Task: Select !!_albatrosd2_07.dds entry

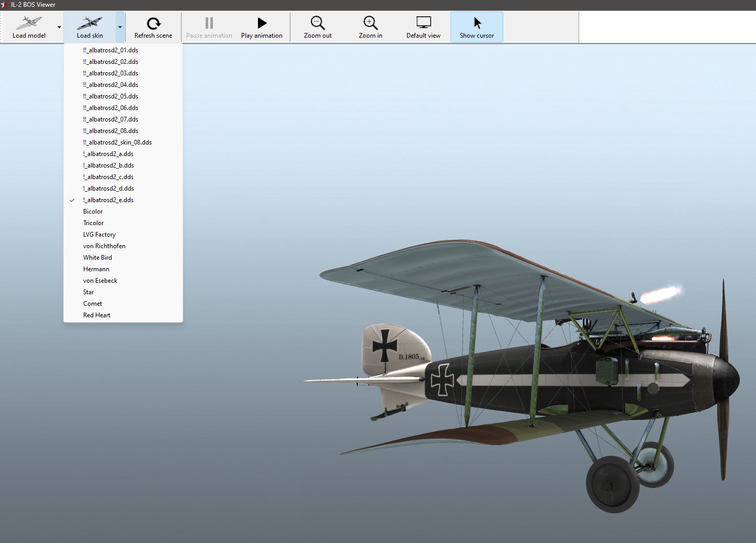Action: tap(123, 119)
